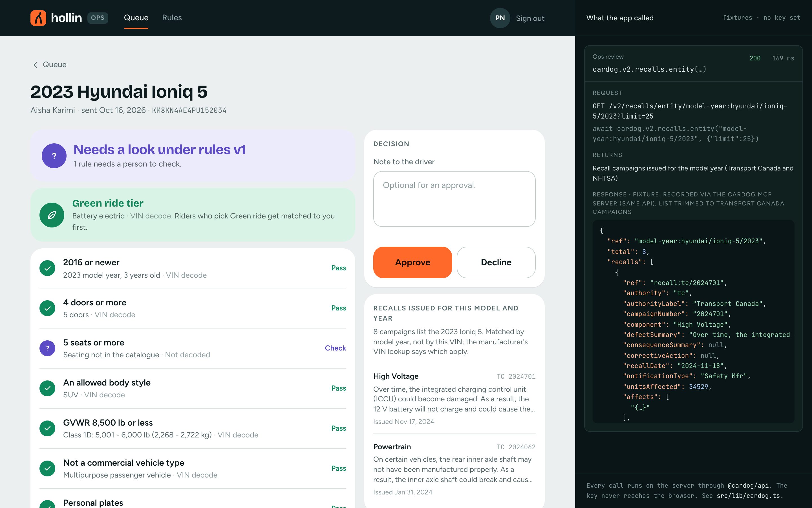Open the High Voltage recall entry
This screenshot has width=812, height=508.
click(x=454, y=398)
